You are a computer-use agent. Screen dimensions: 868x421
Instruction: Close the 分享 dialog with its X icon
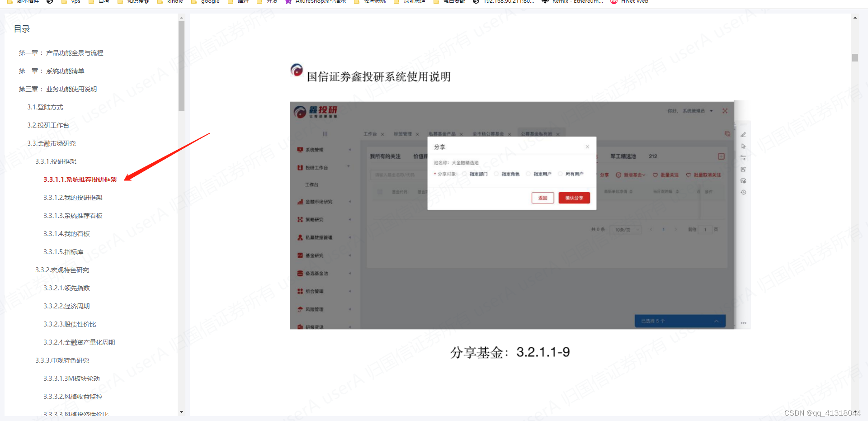[587, 147]
